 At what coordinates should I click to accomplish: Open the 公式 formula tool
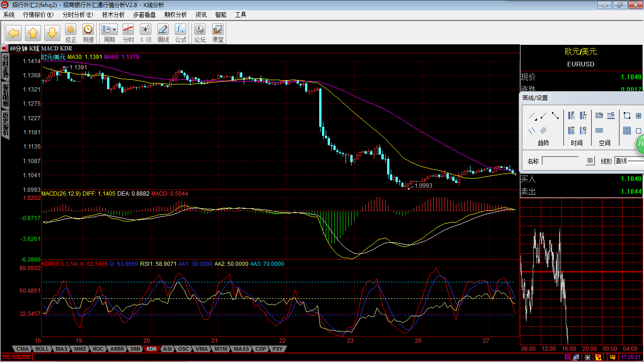pos(181,33)
